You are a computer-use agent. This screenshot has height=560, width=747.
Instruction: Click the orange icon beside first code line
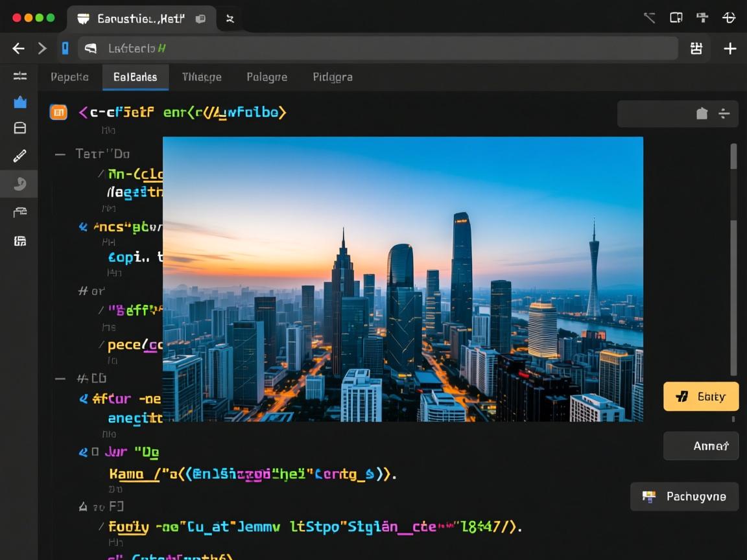(58, 112)
